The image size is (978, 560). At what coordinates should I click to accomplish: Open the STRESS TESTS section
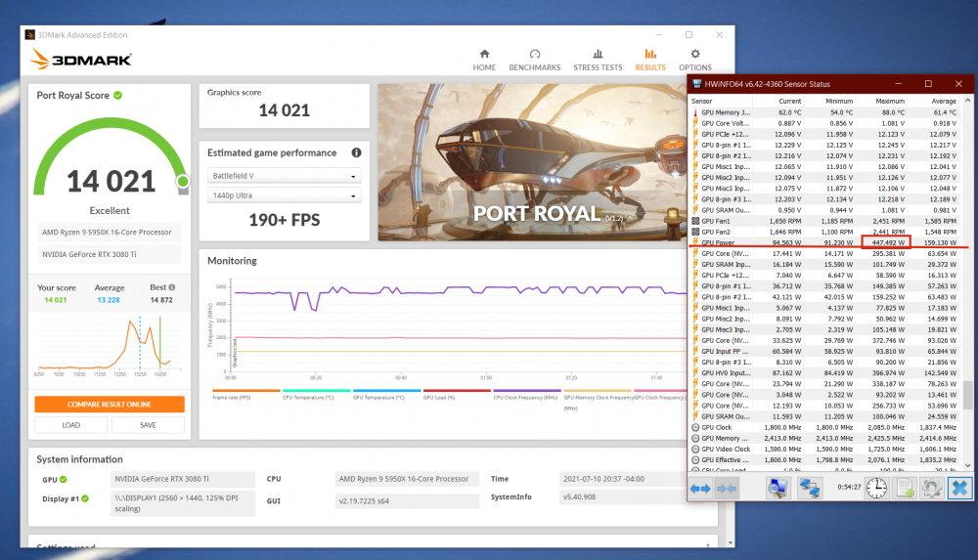click(598, 60)
